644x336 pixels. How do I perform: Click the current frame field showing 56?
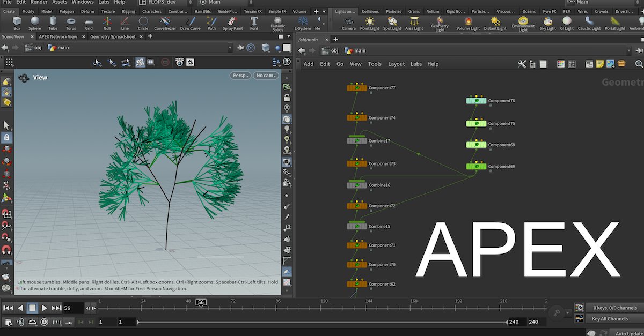pos(73,308)
